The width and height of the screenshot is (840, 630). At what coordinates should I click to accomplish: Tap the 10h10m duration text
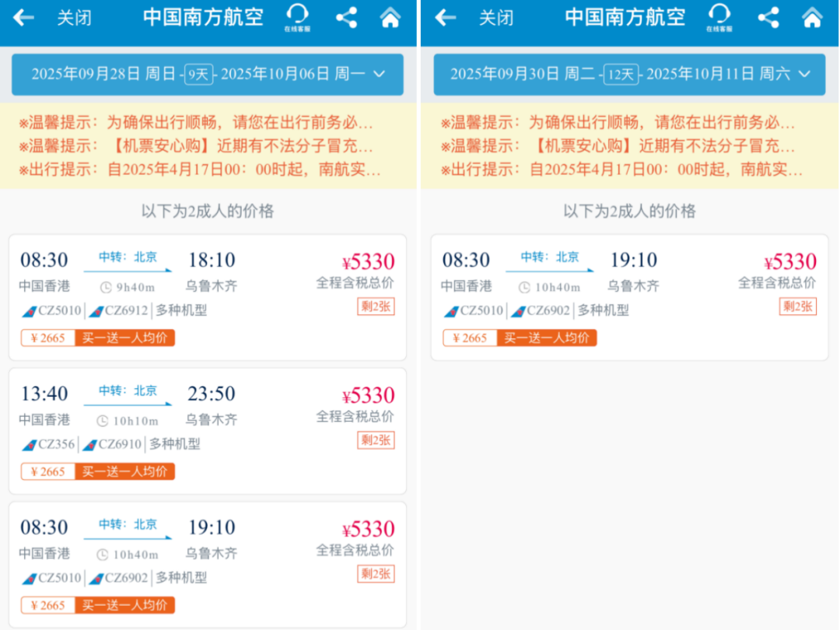point(135,421)
